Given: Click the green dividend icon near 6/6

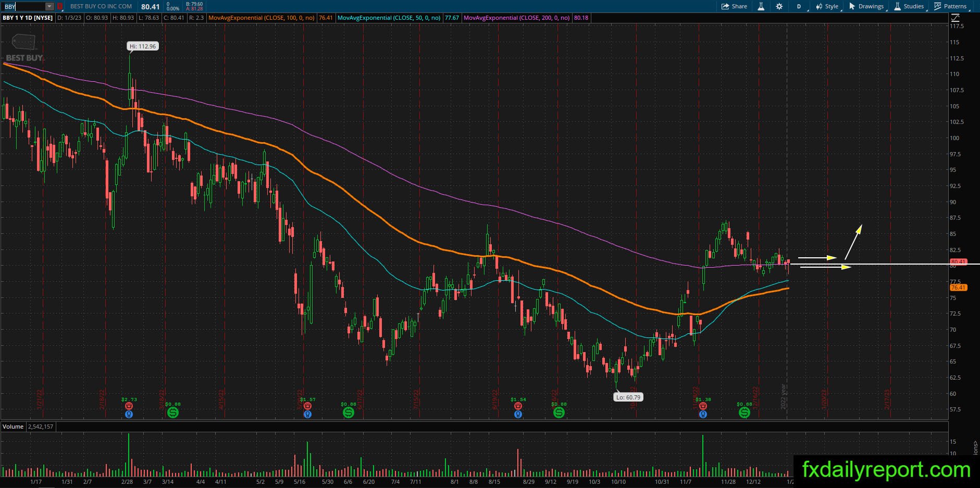Looking at the screenshot, I should pos(349,412).
